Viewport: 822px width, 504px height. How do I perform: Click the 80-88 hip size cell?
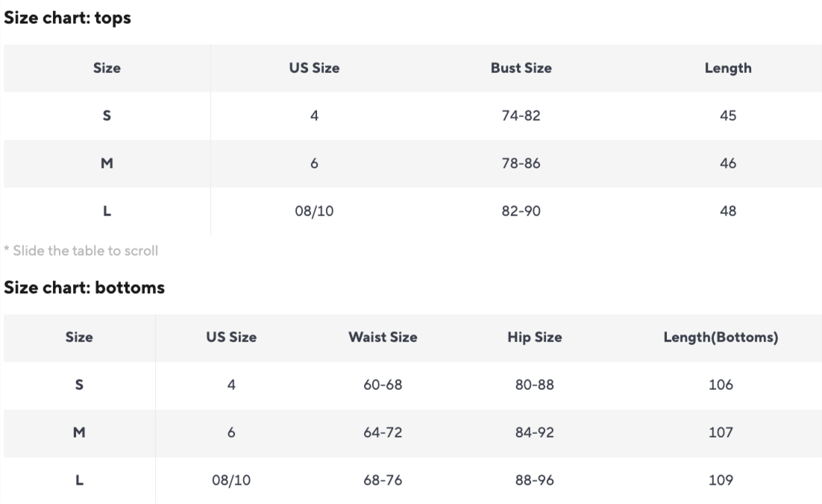click(534, 385)
